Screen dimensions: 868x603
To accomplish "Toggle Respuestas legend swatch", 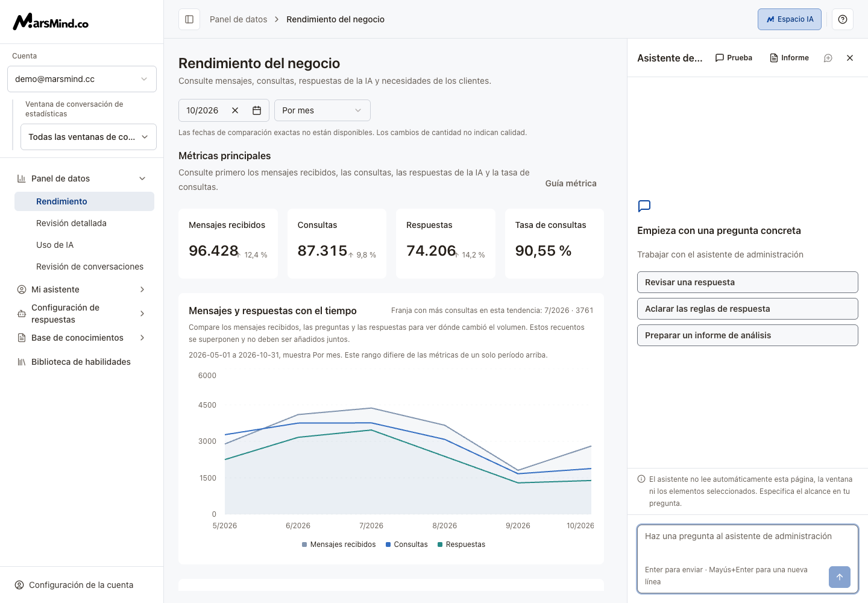I will (440, 545).
